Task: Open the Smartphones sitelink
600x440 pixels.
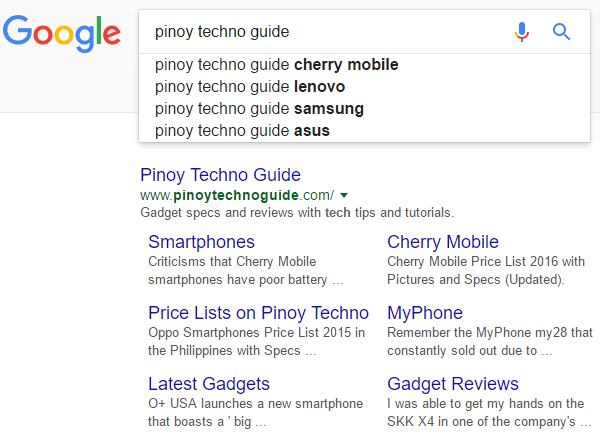Action: [x=201, y=242]
